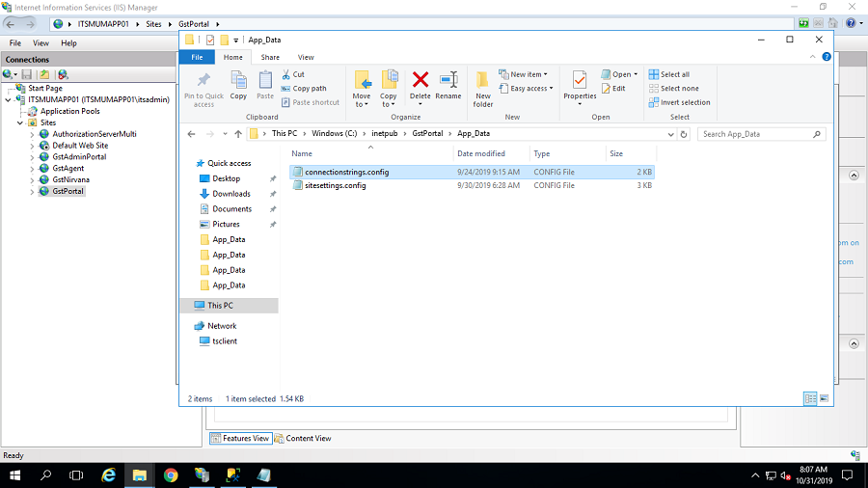This screenshot has width=868, height=488.
Task: Cut the selected file
Action: click(293, 74)
